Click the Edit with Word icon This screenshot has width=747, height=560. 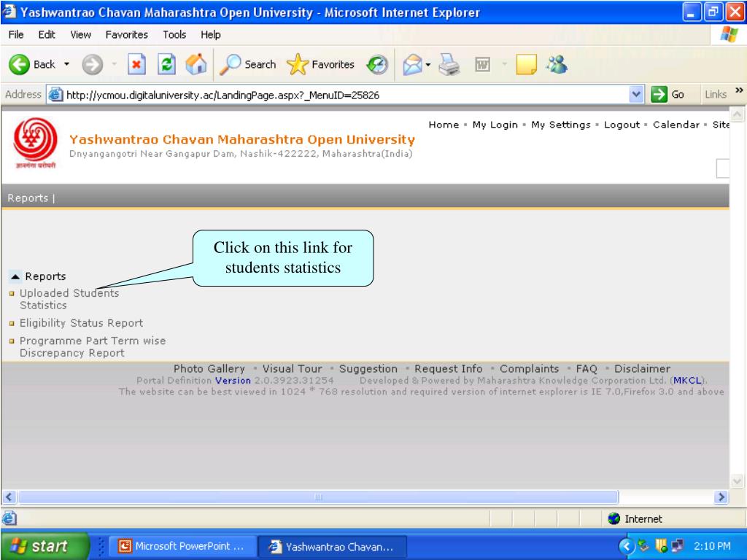(483, 64)
